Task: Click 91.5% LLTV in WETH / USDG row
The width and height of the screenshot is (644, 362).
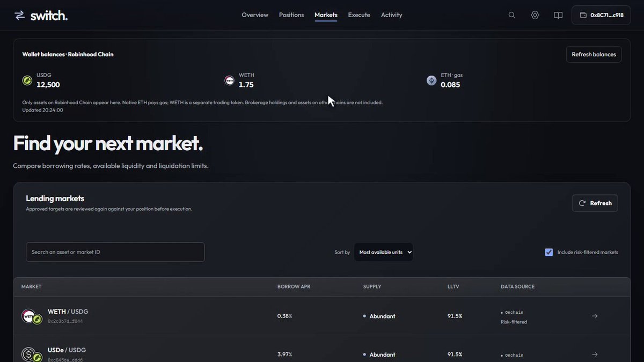Action: [455, 316]
